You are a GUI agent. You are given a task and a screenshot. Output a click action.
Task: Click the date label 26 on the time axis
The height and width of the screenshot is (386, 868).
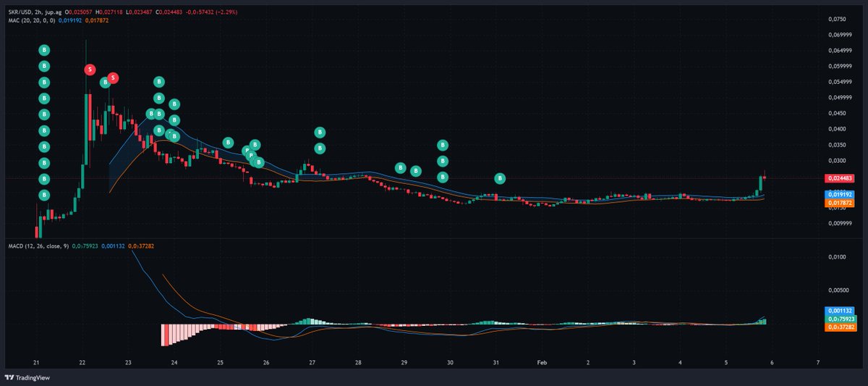[x=266, y=361]
